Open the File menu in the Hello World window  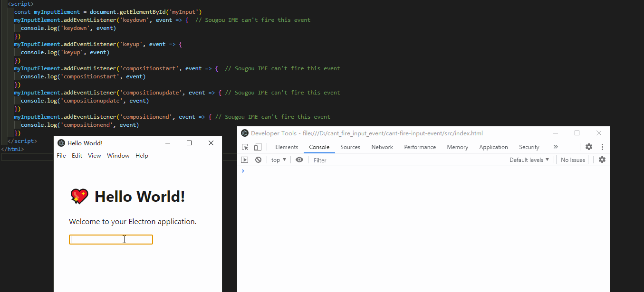pyautogui.click(x=61, y=156)
